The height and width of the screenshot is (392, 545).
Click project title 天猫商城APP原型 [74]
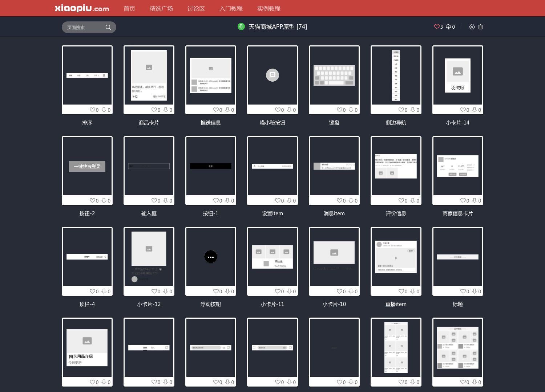pos(278,27)
